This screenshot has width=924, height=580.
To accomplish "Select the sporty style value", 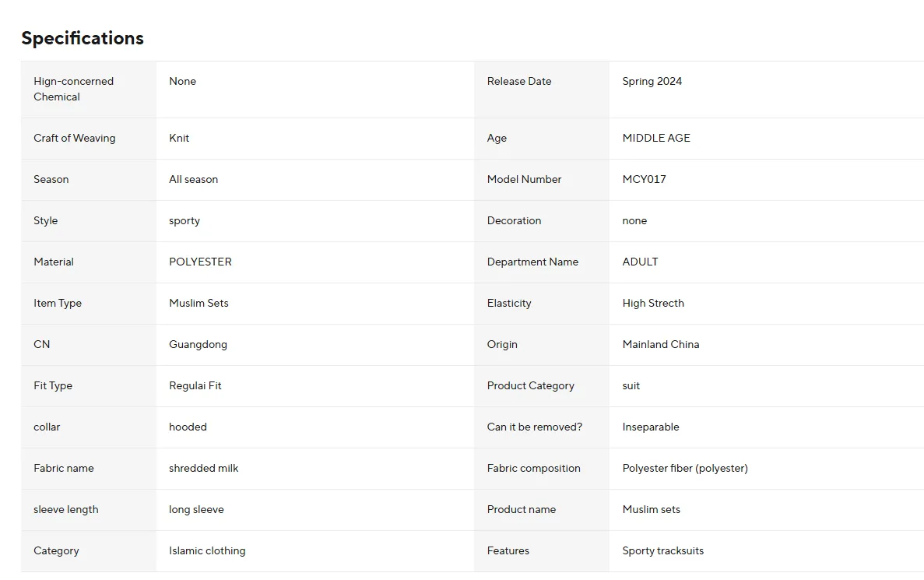I will pos(184,220).
